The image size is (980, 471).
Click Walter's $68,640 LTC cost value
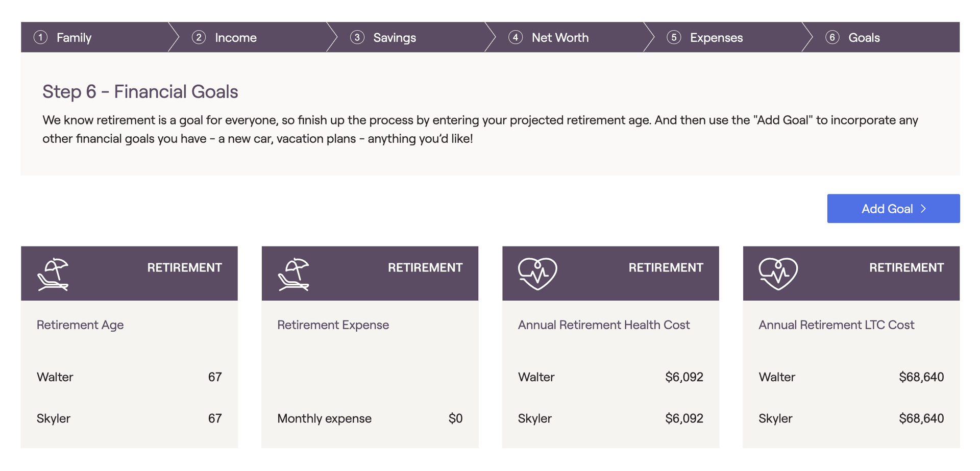coord(921,377)
